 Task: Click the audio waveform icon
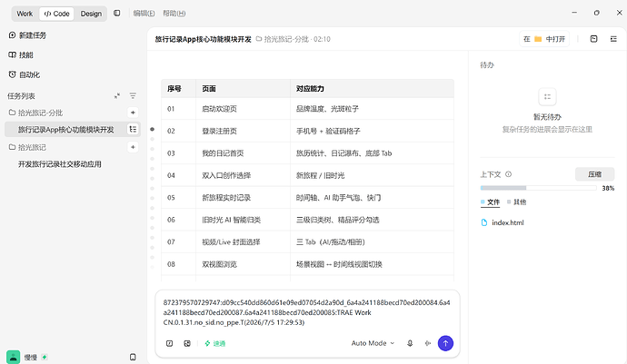[x=427, y=343]
